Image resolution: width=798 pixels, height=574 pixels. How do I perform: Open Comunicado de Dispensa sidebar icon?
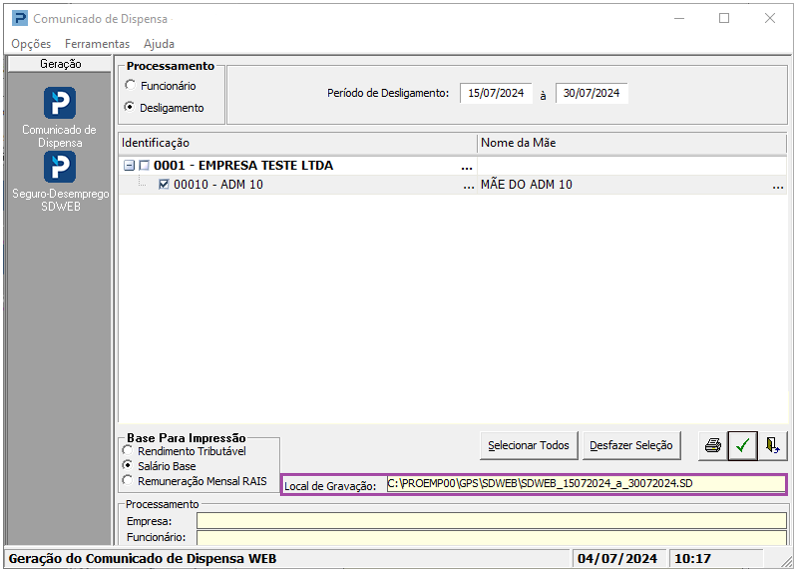click(x=59, y=104)
